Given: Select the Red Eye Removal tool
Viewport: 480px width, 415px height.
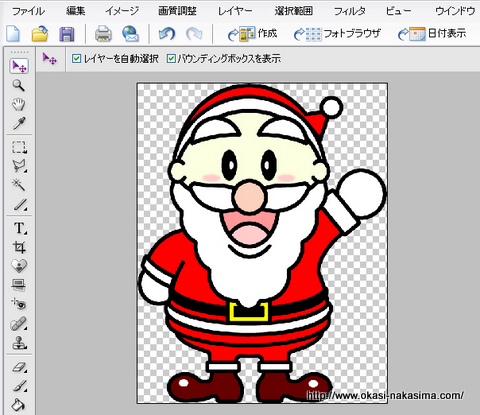Looking at the screenshot, I should point(19,303).
